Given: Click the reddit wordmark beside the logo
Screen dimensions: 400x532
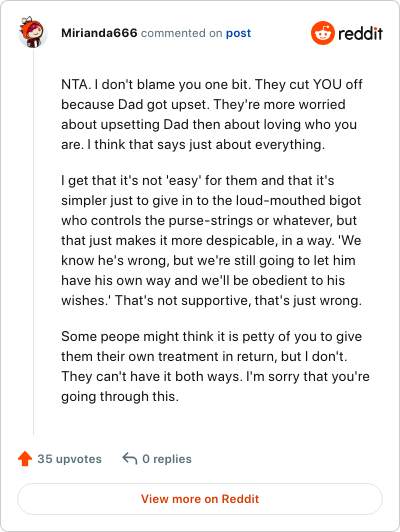Looking at the screenshot, I should pos(360,33).
